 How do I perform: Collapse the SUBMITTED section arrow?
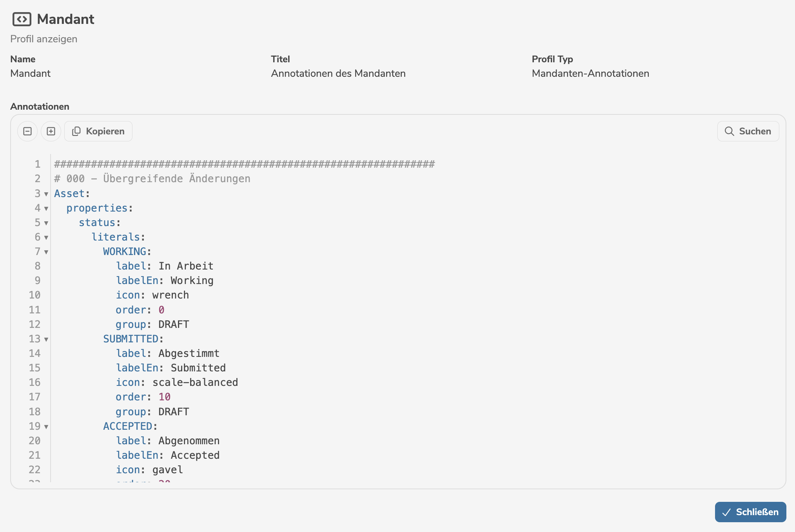tap(46, 339)
